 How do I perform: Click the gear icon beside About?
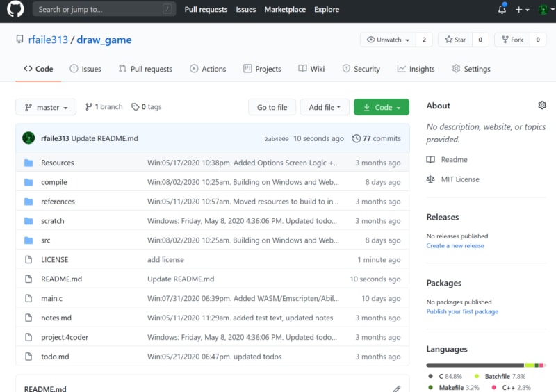coord(542,105)
